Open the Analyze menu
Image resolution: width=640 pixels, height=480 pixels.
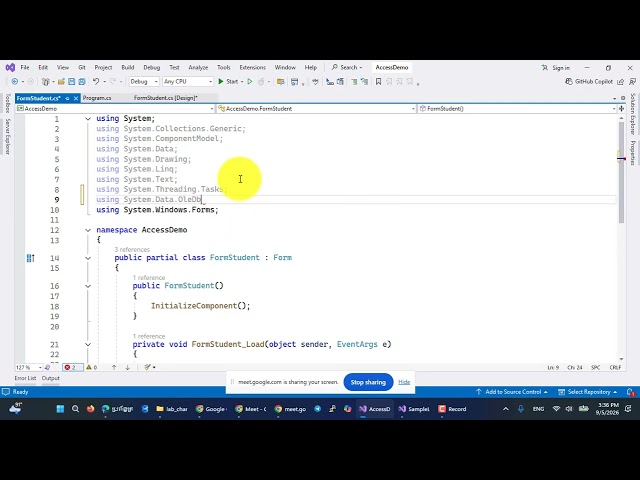coord(198,67)
